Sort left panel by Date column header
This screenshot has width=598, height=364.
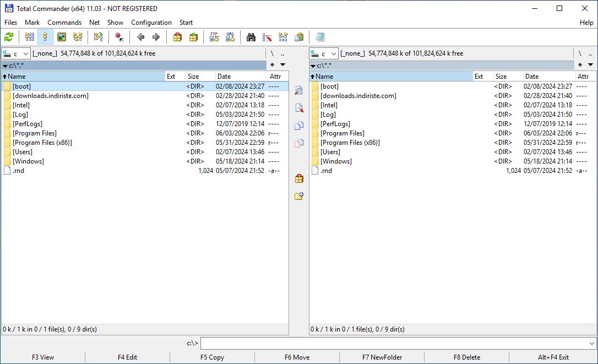[241, 77]
